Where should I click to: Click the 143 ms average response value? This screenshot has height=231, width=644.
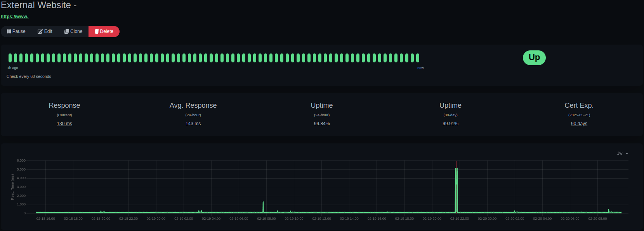point(193,124)
